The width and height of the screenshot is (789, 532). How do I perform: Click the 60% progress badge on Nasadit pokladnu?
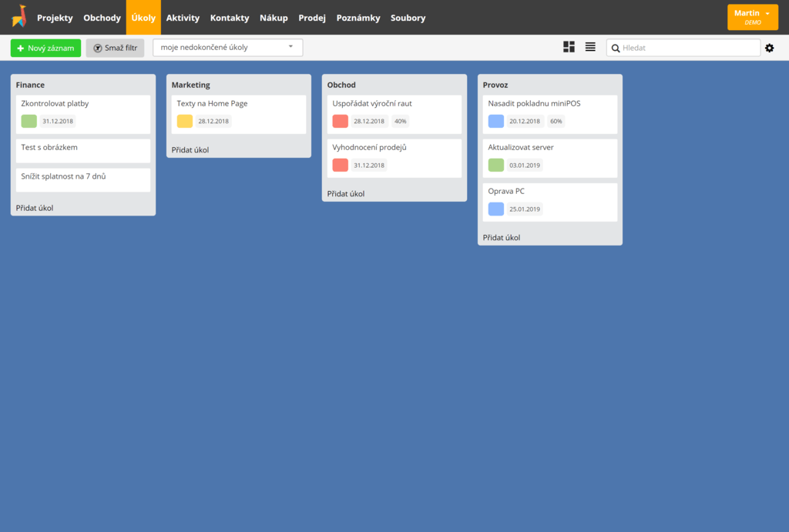(x=556, y=122)
